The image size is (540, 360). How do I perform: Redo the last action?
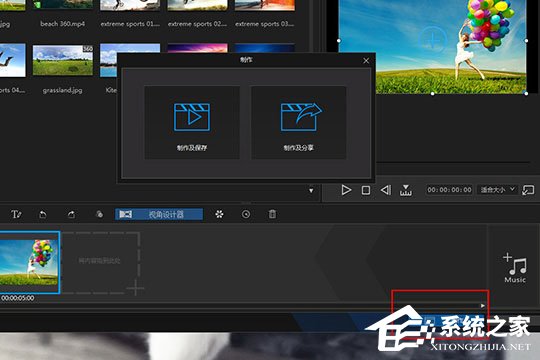pos(71,215)
